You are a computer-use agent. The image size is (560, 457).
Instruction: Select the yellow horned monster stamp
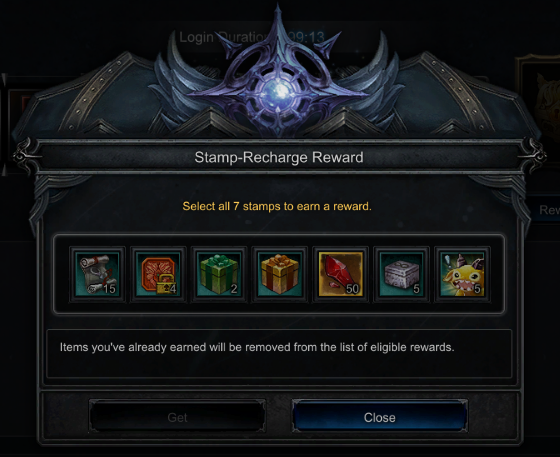point(462,274)
